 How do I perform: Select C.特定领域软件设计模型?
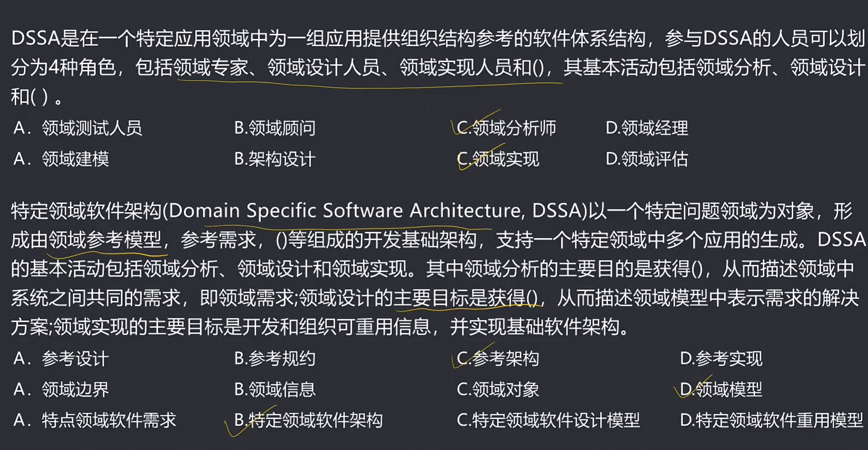point(548,420)
